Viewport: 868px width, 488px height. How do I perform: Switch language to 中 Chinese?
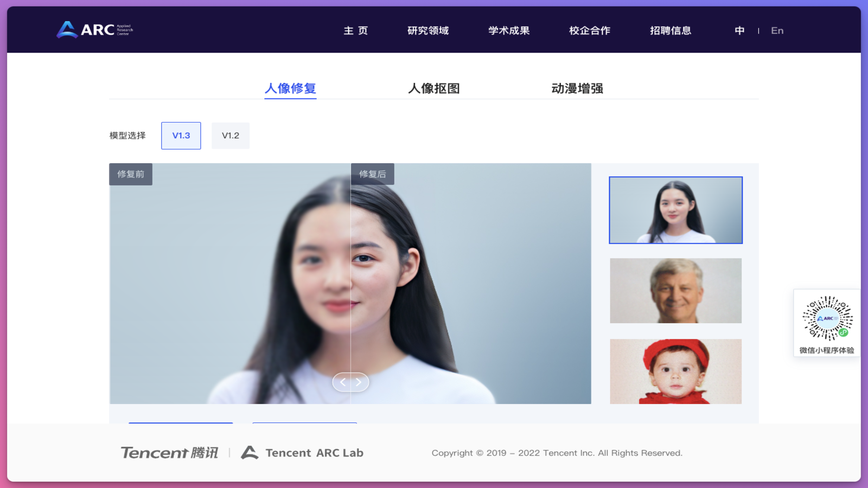(x=739, y=31)
